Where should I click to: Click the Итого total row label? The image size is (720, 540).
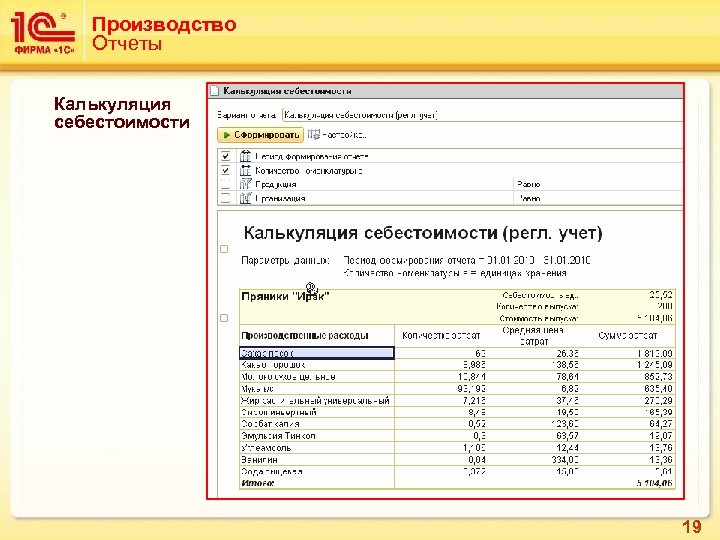(258, 483)
